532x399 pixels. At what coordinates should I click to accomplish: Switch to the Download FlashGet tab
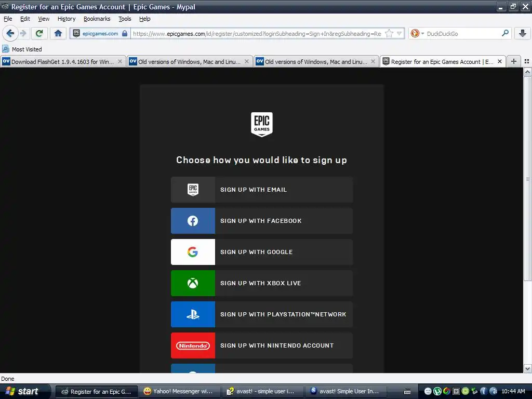click(x=62, y=61)
